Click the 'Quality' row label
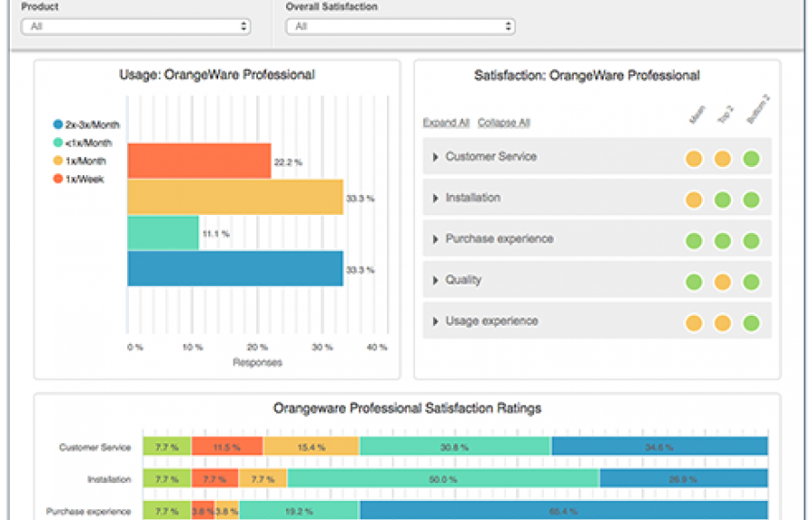Viewport: 812px width, 520px height. point(464,280)
